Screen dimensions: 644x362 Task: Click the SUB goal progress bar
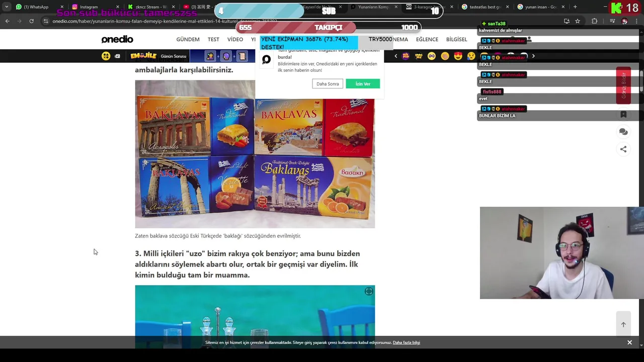pos(329,11)
